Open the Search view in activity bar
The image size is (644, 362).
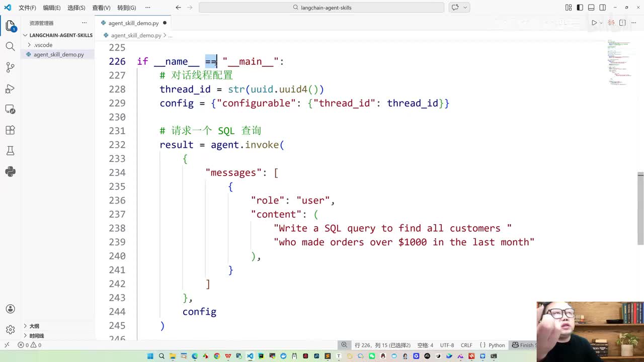pyautogui.click(x=10, y=46)
